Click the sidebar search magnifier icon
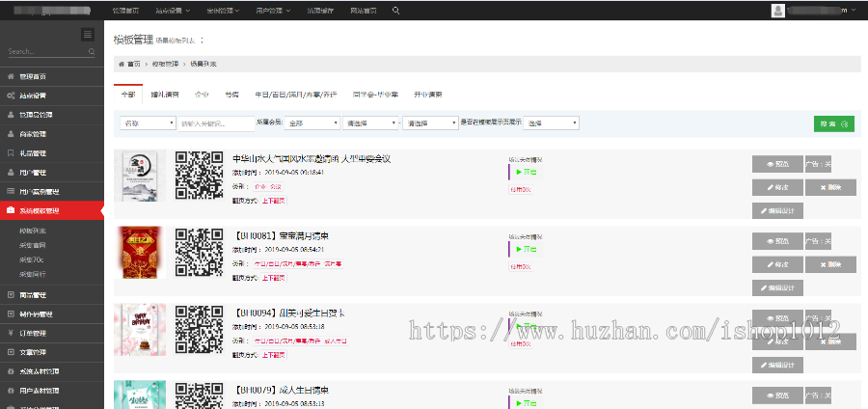Viewport: 868px width, 409px height. click(92, 51)
